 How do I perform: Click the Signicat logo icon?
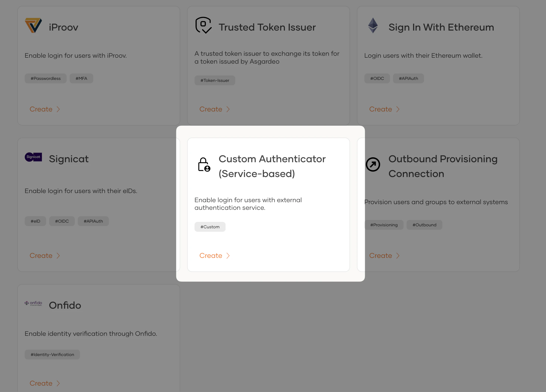tap(33, 157)
